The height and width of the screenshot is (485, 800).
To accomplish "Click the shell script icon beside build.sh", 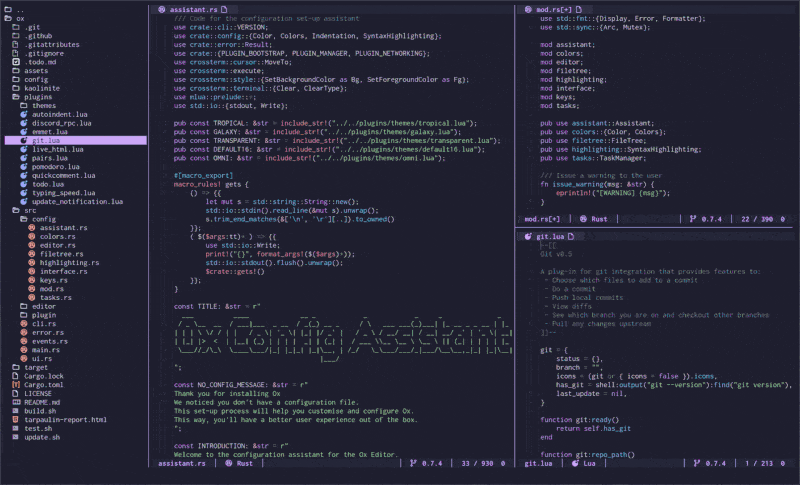I will coord(15,411).
